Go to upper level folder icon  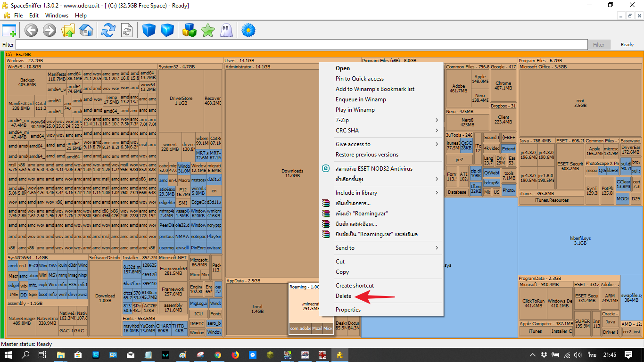tap(68, 31)
